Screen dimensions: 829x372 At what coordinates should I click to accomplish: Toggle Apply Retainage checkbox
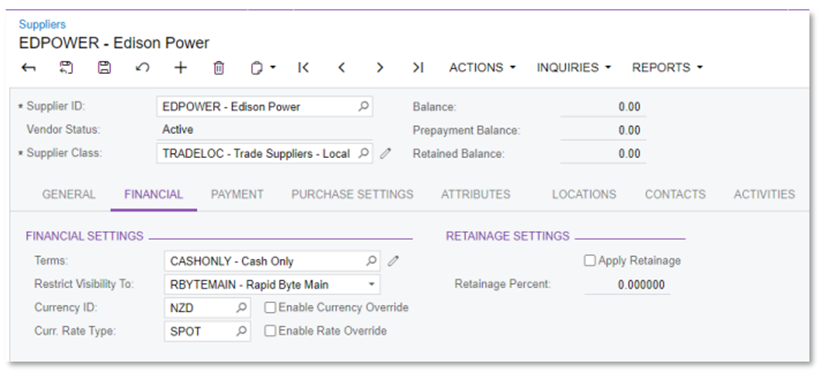click(589, 261)
